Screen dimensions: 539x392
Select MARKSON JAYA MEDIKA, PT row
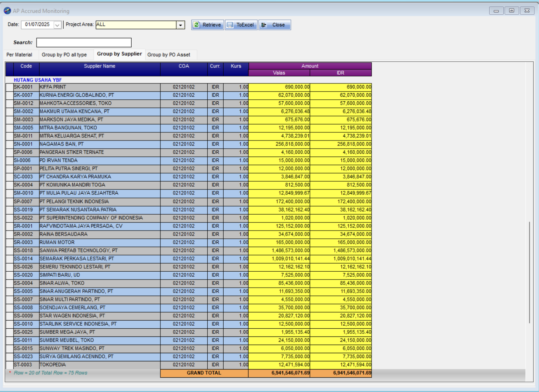click(x=189, y=120)
